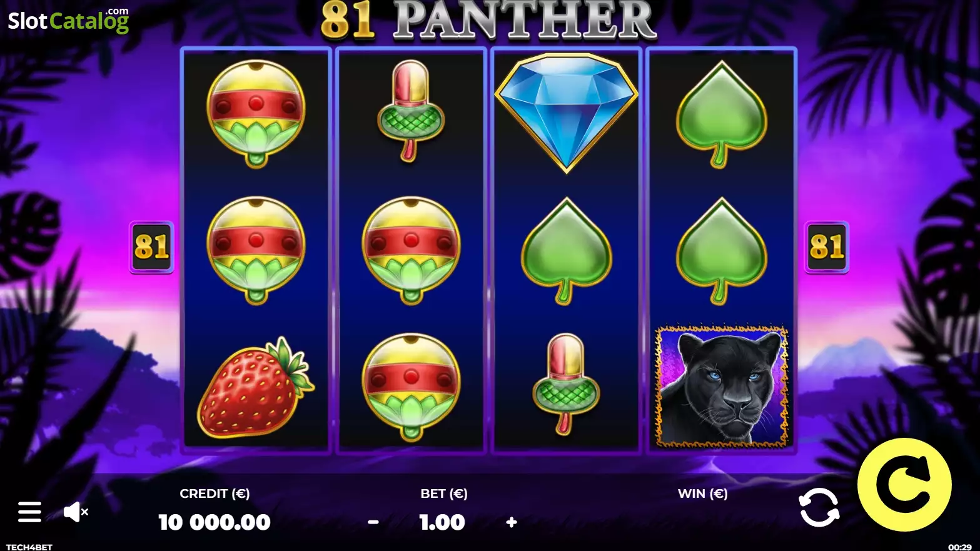
Task: Select the top-left striped ball symbol
Action: pos(256,114)
